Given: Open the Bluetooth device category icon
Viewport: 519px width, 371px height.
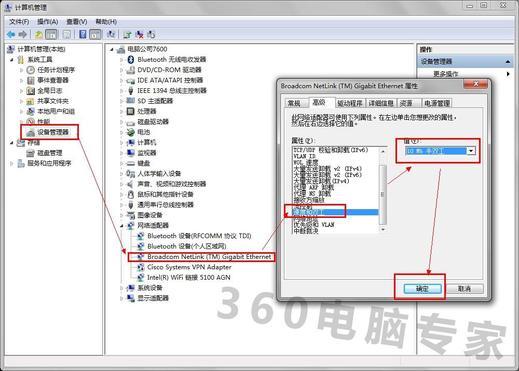Looking at the screenshot, I should point(131,59).
